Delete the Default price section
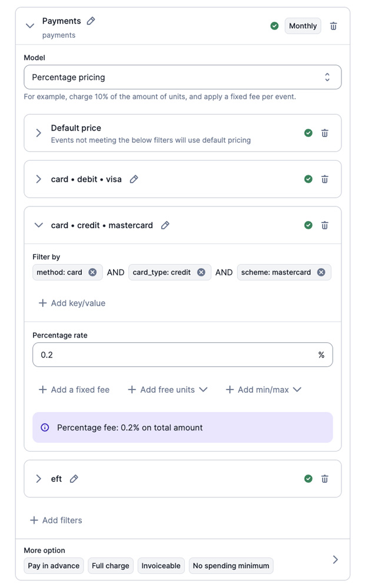Screen dimensions: 365x588 click(324, 133)
